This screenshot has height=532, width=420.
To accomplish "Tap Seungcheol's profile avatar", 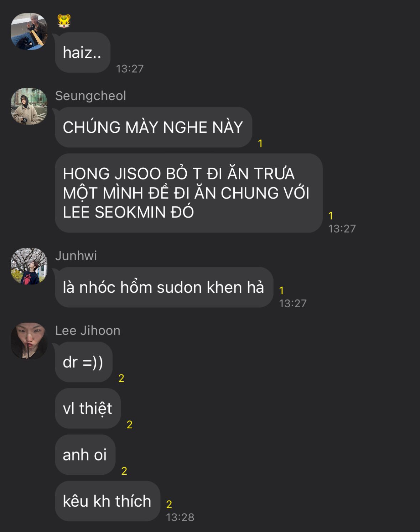I will pyautogui.click(x=29, y=106).
